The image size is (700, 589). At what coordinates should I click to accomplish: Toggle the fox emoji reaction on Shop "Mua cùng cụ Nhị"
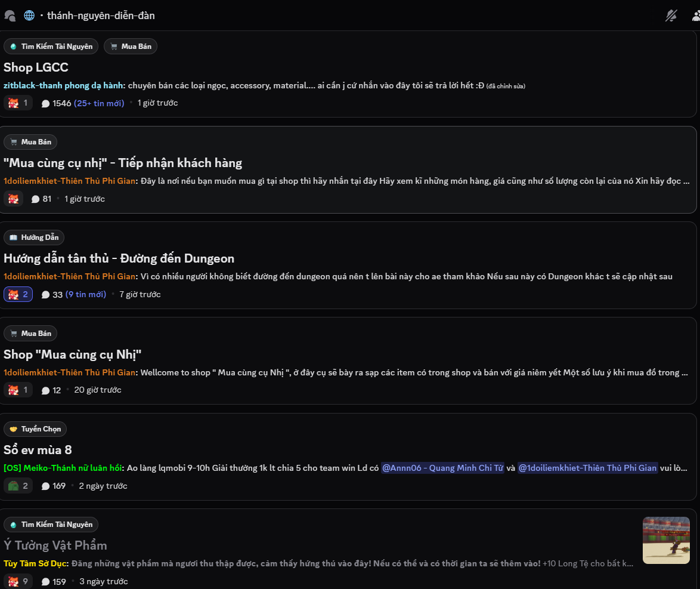pos(18,390)
